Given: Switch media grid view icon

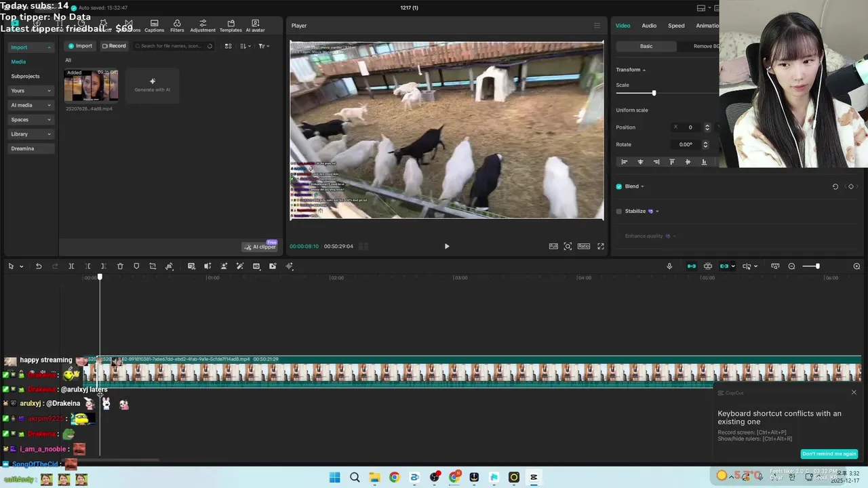Looking at the screenshot, I should [x=228, y=46].
